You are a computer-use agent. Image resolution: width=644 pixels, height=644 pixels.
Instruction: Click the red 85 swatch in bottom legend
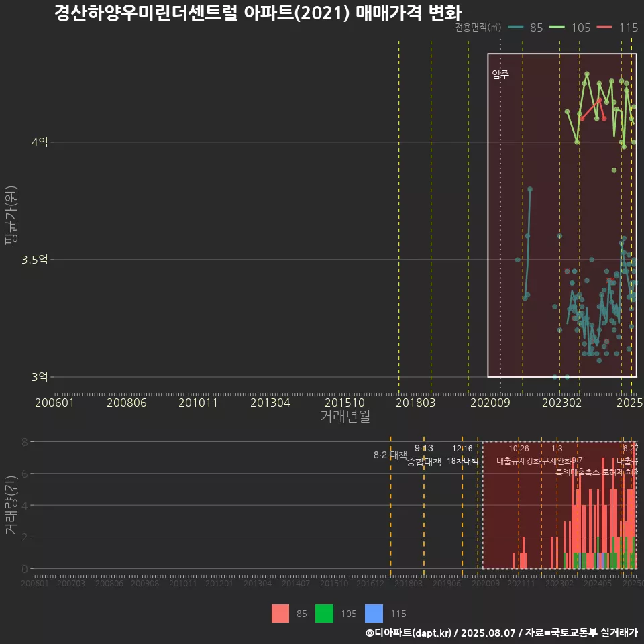(x=280, y=614)
